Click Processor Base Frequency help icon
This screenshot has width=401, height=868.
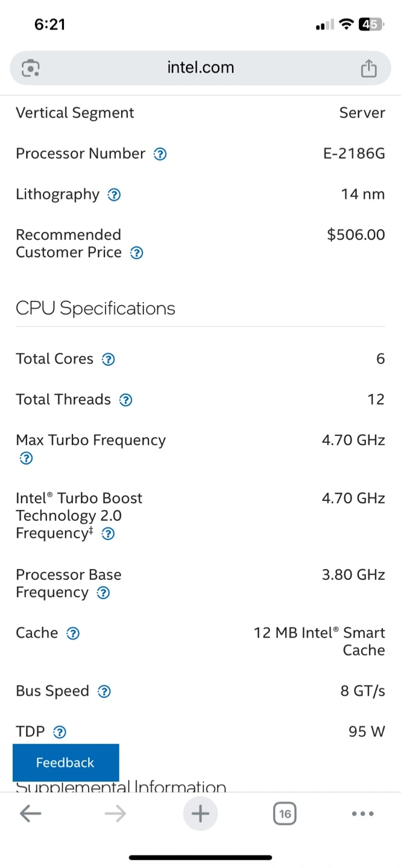point(103,593)
